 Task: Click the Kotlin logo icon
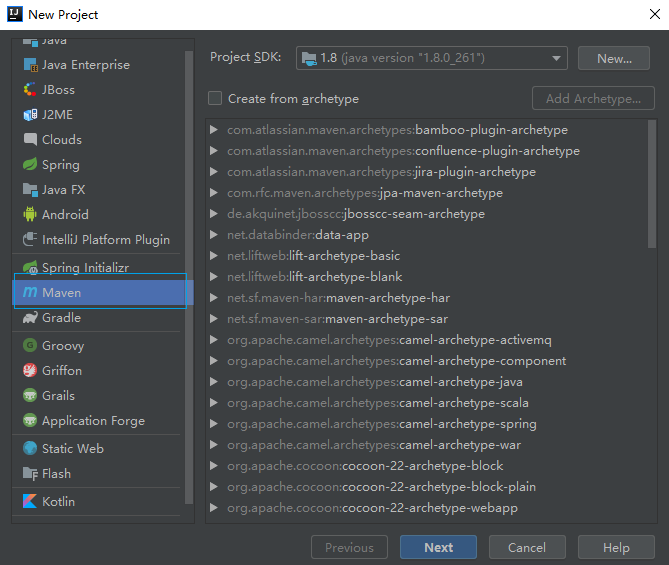[x=30, y=501]
